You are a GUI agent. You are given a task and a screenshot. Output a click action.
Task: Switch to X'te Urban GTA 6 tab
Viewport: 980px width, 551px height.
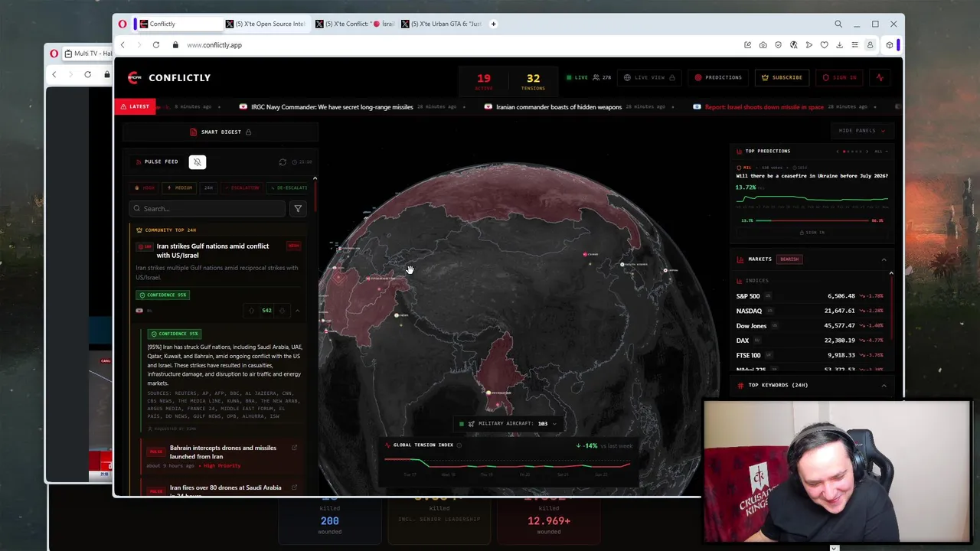tap(443, 24)
